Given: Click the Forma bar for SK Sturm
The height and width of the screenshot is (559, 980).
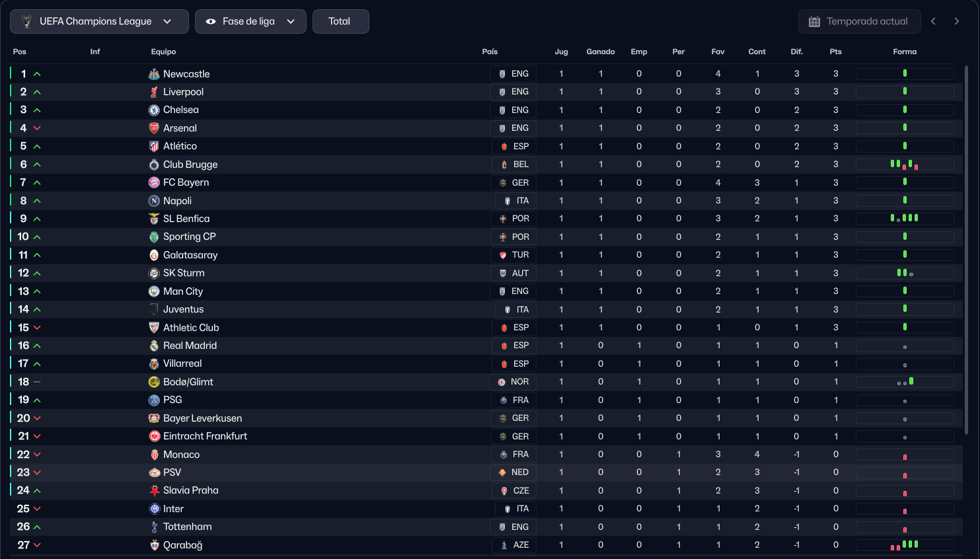Looking at the screenshot, I should point(905,273).
